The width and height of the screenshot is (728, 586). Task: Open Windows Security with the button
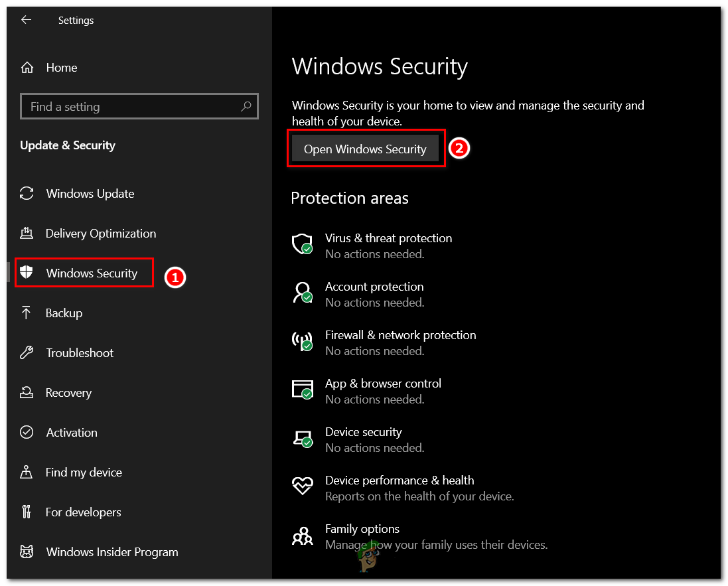(366, 149)
